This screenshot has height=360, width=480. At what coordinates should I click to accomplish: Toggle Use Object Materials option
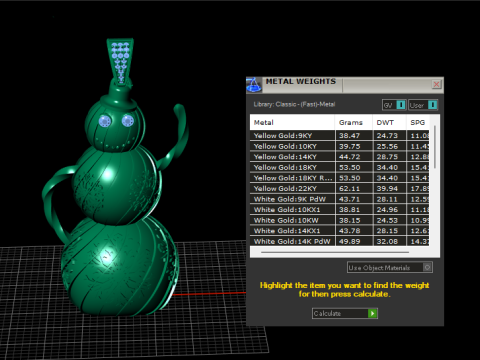tap(390, 267)
